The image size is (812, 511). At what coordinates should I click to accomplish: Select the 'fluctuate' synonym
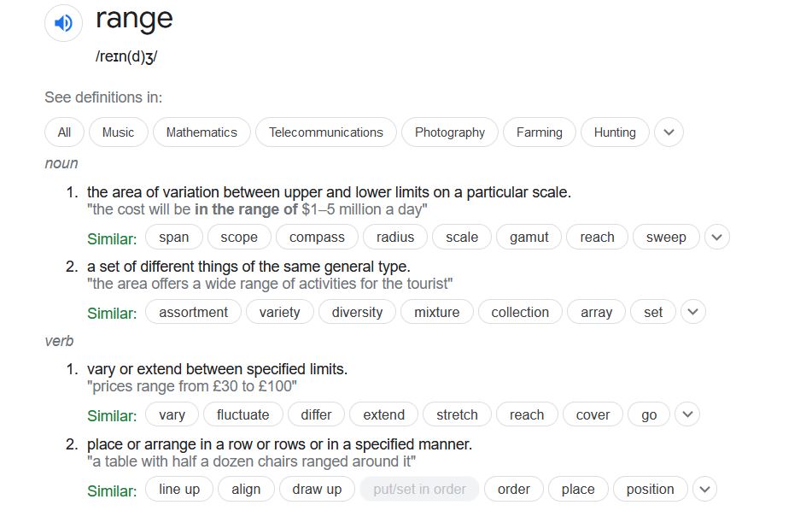pos(243,415)
